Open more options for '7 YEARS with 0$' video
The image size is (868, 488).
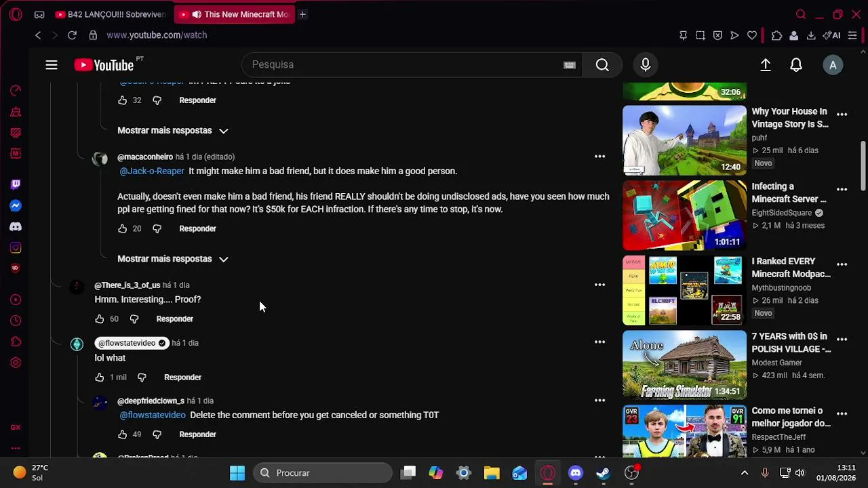pyautogui.click(x=842, y=340)
